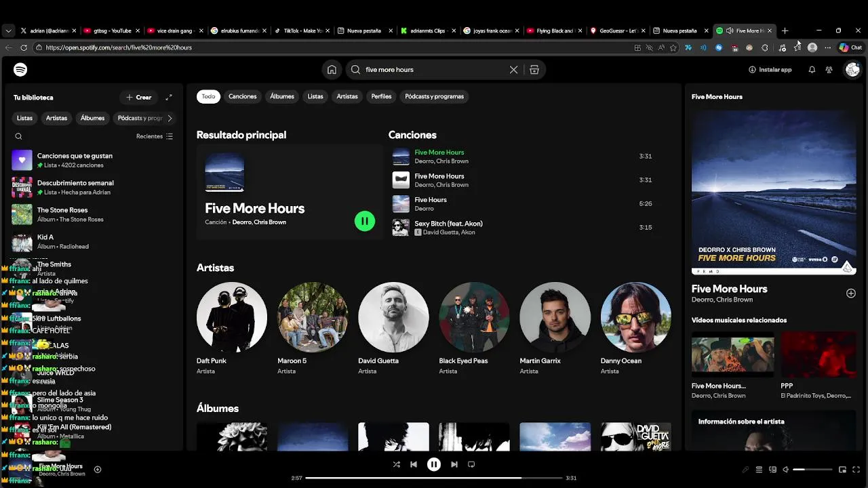Screen dimensions: 868x488
Task: Toggle repeat in the player bar
Action: [x=471, y=464]
